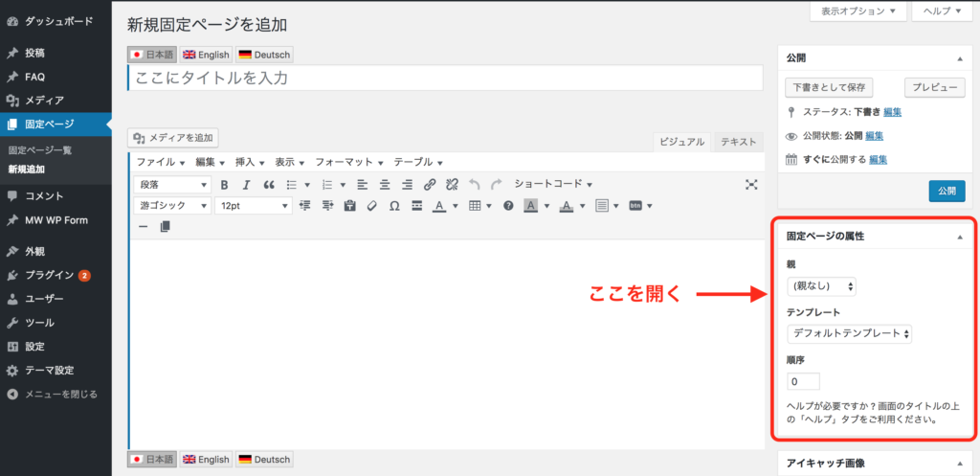
Task: Open the text color picker swatch
Action: (x=439, y=206)
